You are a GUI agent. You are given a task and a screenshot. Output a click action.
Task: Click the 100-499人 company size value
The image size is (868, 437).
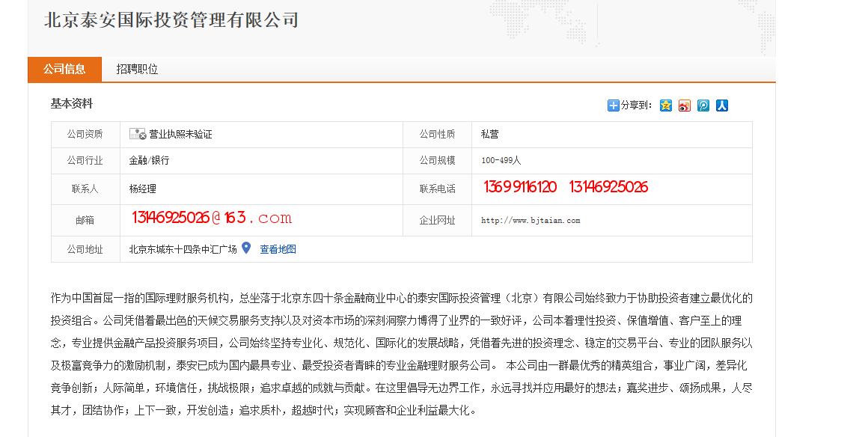click(x=501, y=161)
